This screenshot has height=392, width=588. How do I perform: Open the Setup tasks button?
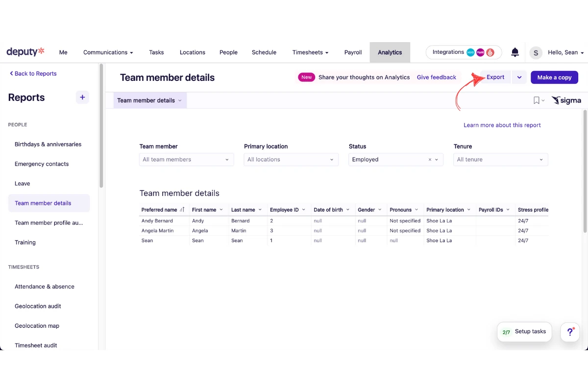[x=524, y=332]
